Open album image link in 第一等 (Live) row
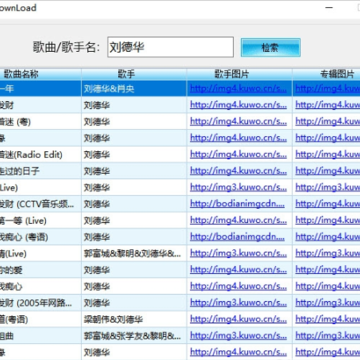 (x=328, y=221)
